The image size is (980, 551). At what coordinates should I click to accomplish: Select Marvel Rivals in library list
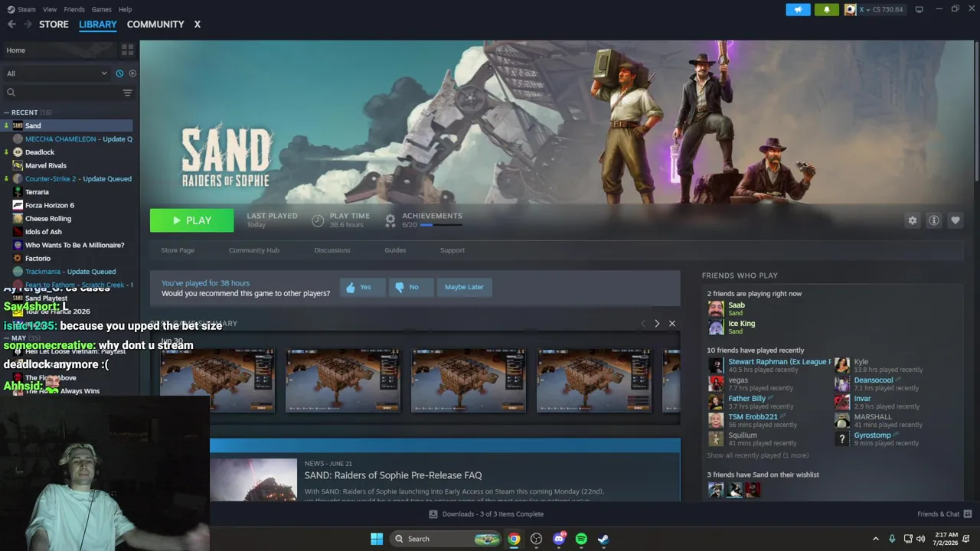pyautogui.click(x=46, y=165)
